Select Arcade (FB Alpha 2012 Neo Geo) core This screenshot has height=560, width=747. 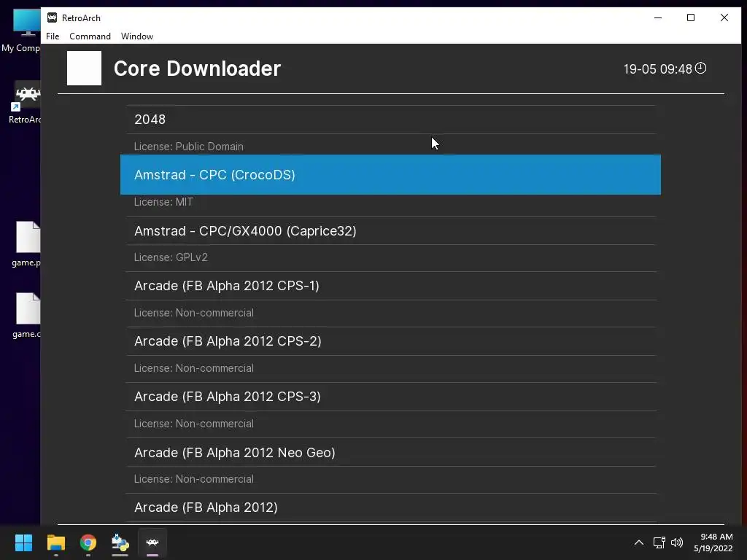click(391, 452)
